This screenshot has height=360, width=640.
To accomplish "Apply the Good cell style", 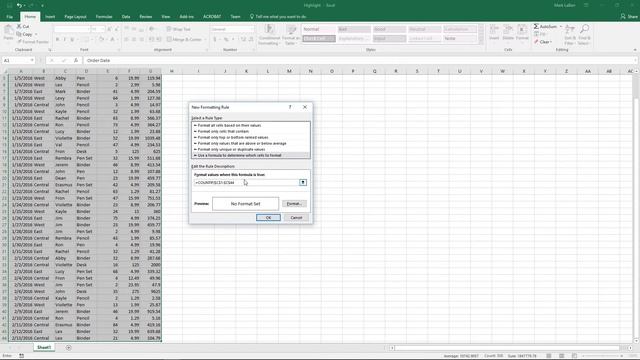I will (389, 29).
